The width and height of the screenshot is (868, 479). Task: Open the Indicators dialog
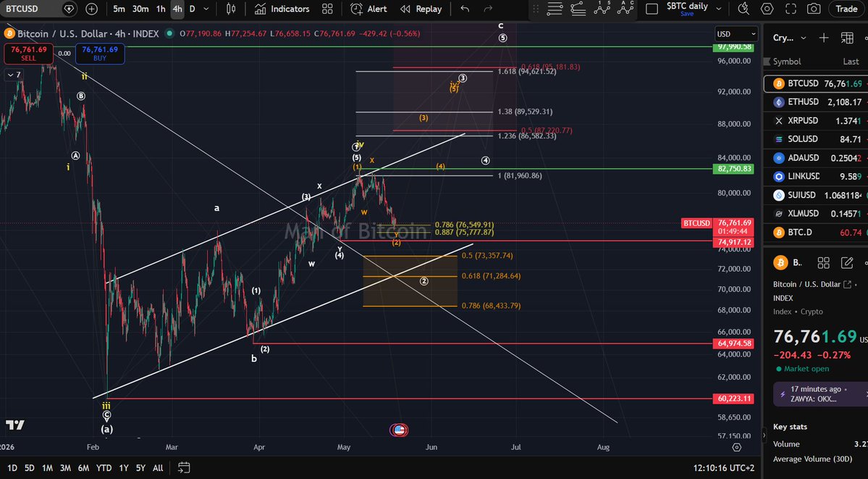282,9
